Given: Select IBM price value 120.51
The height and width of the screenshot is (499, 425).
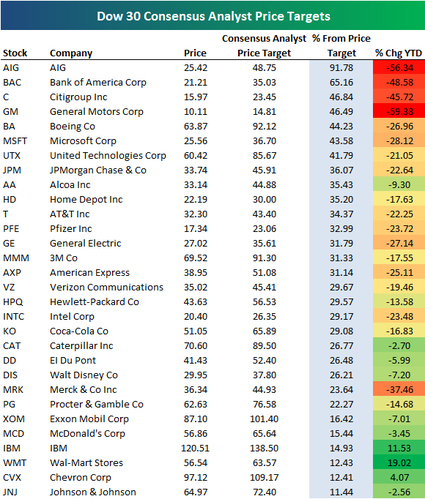Looking at the screenshot, I should (195, 448).
